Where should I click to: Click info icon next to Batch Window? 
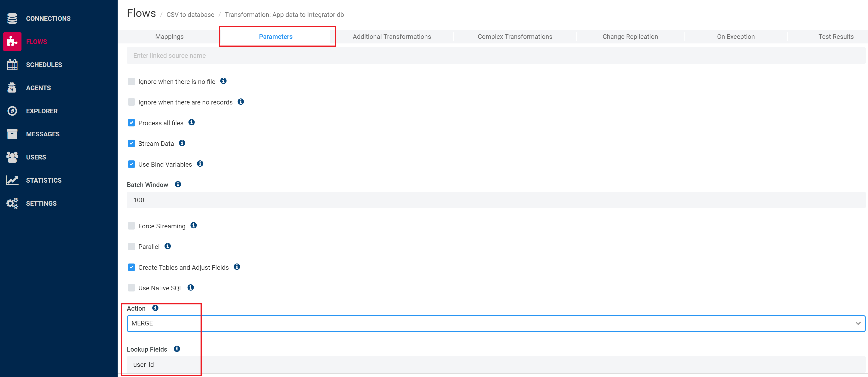178,184
